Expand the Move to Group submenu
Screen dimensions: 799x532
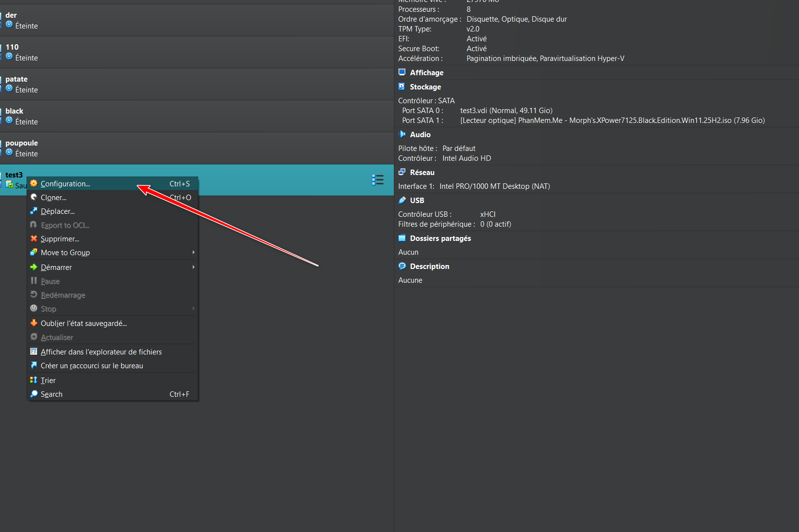click(x=193, y=253)
